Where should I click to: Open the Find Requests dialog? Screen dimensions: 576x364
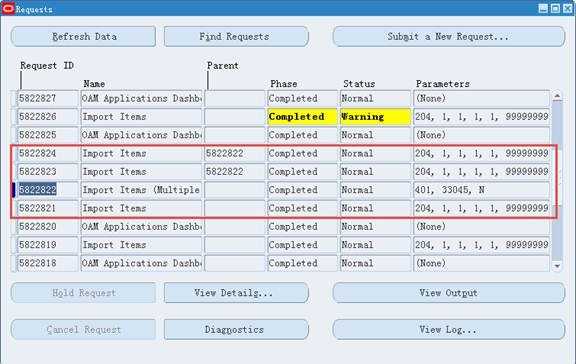pyautogui.click(x=236, y=36)
